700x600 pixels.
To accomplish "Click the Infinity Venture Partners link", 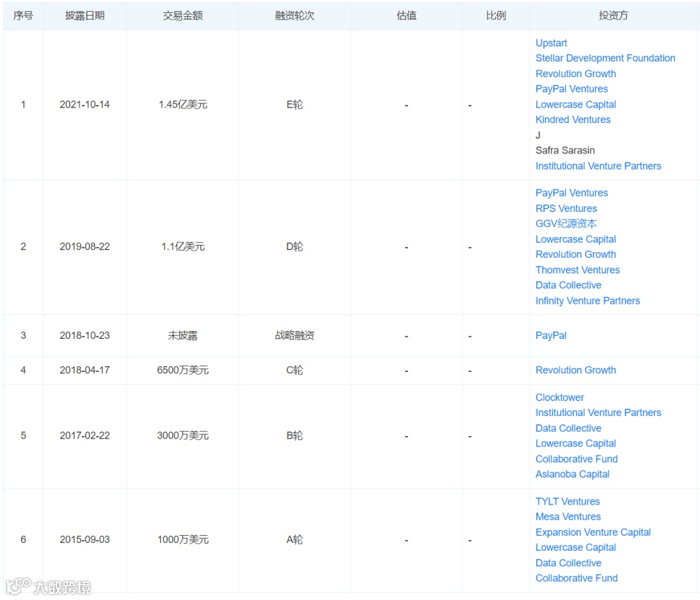I will [587, 301].
